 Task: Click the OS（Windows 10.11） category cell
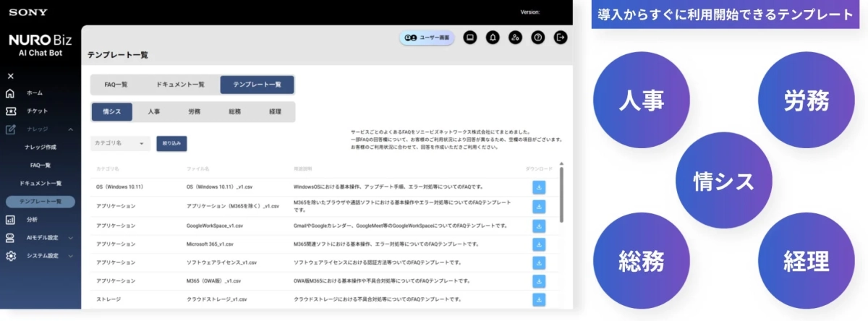[120, 187]
